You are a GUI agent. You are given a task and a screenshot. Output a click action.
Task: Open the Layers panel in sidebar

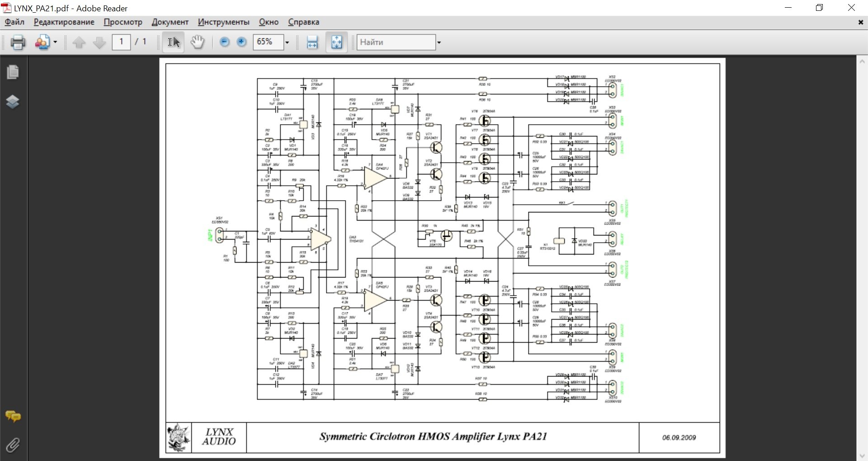point(13,102)
